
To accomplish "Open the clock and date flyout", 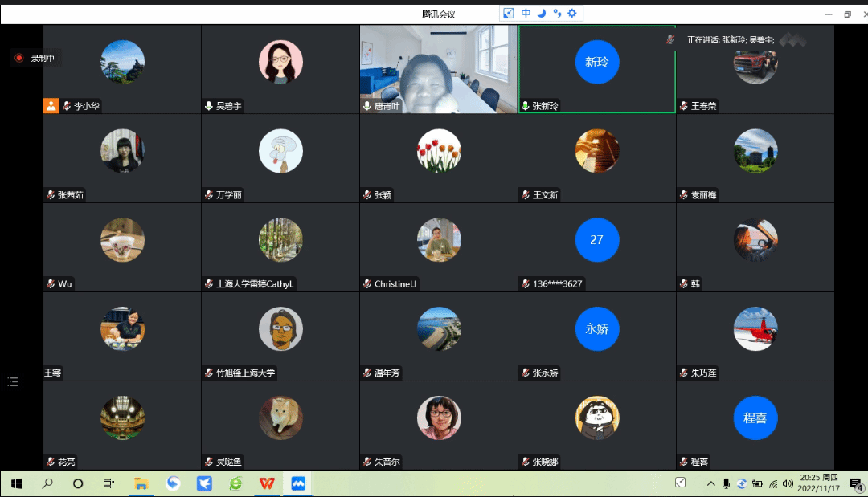I will (820, 483).
